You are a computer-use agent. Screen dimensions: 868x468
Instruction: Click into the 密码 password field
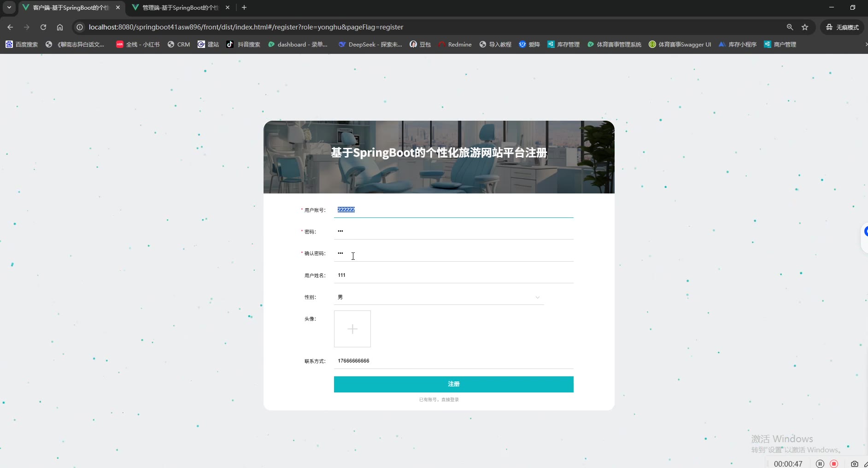coord(454,231)
